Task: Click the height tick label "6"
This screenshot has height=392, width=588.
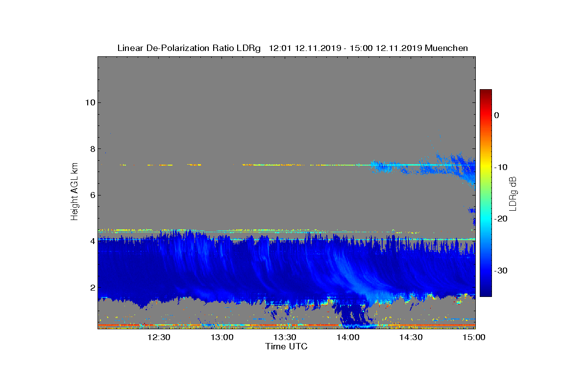Action: (x=92, y=195)
